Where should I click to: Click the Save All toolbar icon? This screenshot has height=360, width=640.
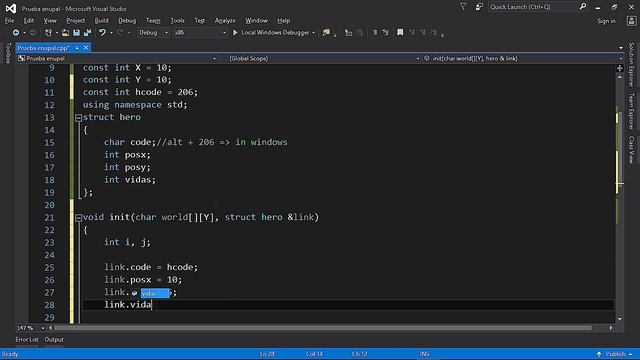[x=87, y=33]
